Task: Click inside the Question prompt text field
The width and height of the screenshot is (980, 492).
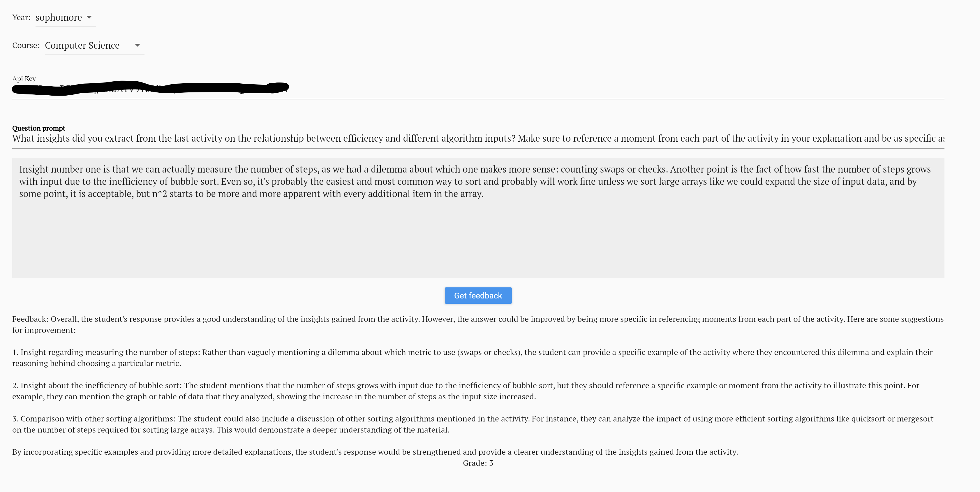Action: [478, 138]
